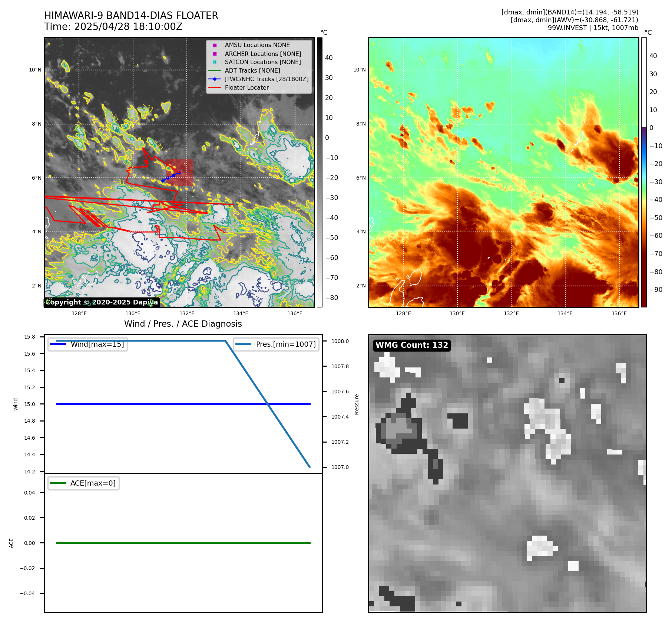
Task: Click the ARCHER Locations legend entry
Action: 263,54
